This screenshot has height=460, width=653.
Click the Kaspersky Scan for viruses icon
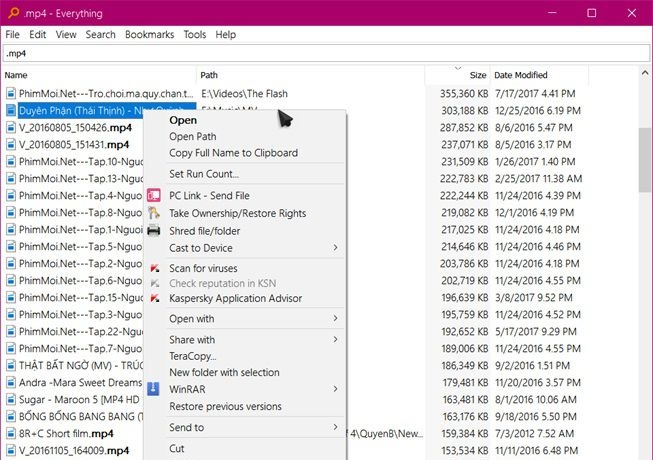154,268
